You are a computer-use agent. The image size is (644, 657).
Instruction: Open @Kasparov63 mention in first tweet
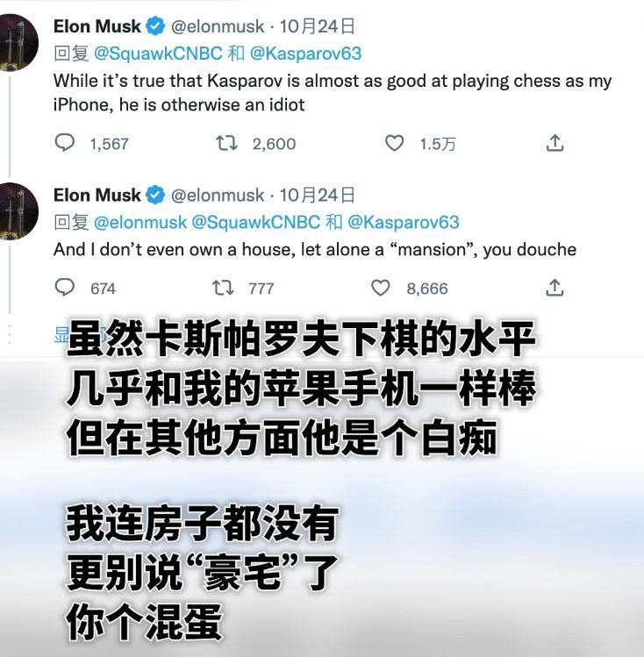(305, 54)
